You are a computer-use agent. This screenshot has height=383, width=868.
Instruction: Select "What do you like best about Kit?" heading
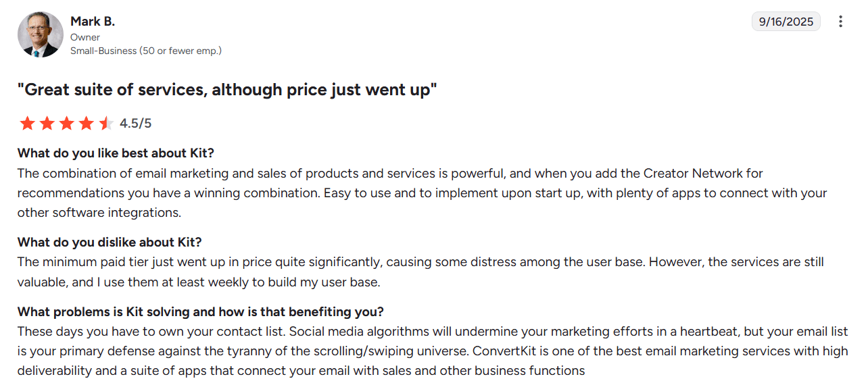116,153
